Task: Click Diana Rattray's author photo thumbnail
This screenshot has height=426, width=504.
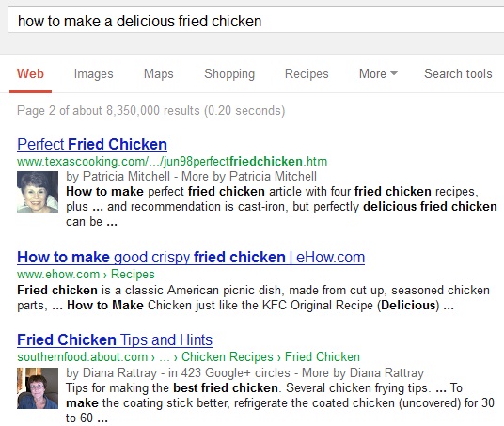Action: coord(38,388)
